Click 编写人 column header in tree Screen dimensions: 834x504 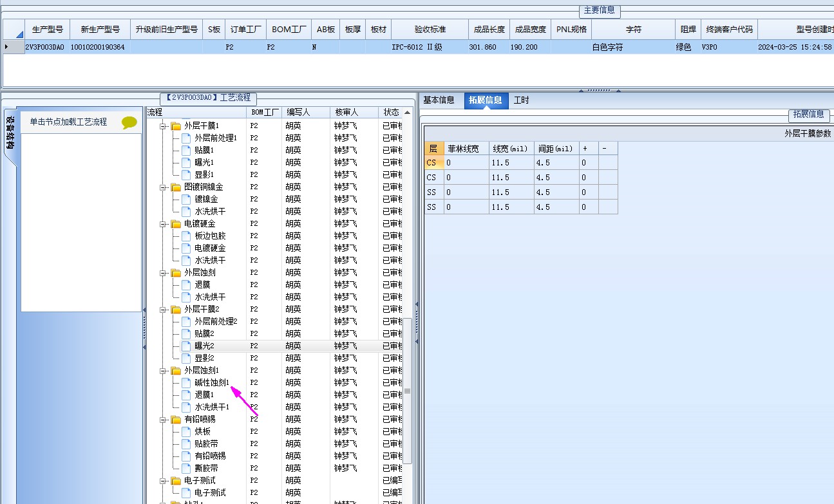(306, 112)
